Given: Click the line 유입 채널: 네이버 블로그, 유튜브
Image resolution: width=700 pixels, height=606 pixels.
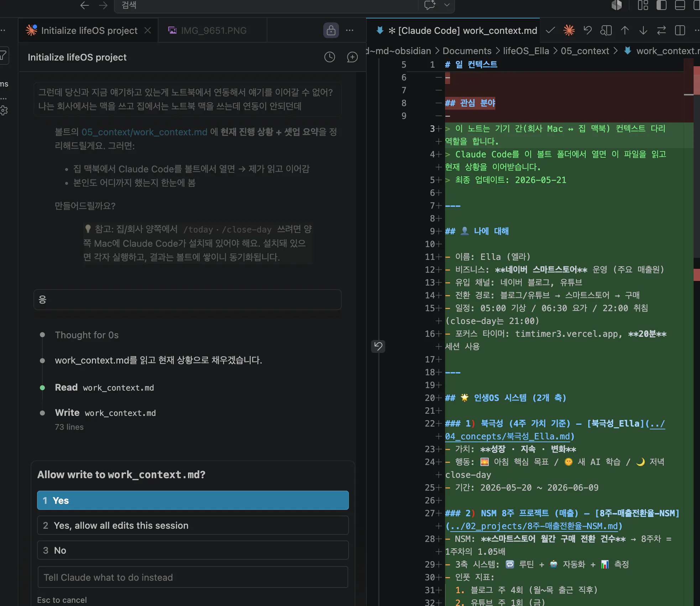Looking at the screenshot, I should point(519,282).
